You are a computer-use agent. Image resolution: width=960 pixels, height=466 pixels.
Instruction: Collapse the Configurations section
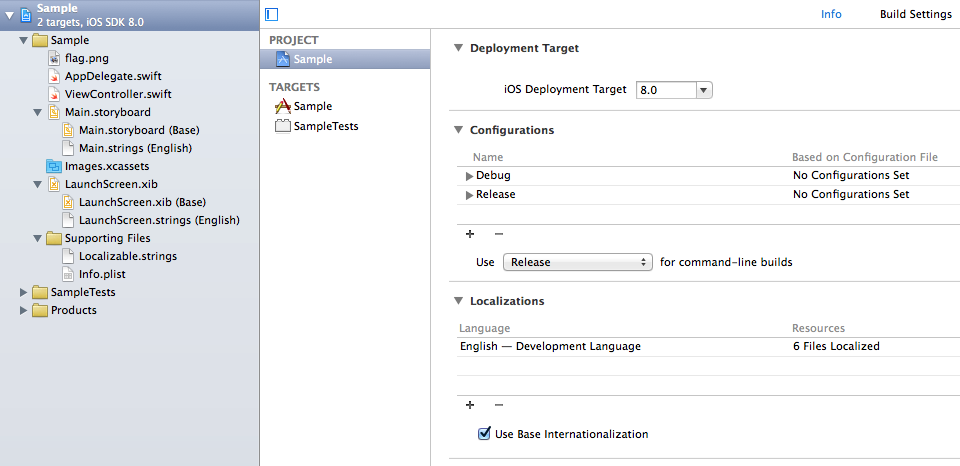pos(459,130)
